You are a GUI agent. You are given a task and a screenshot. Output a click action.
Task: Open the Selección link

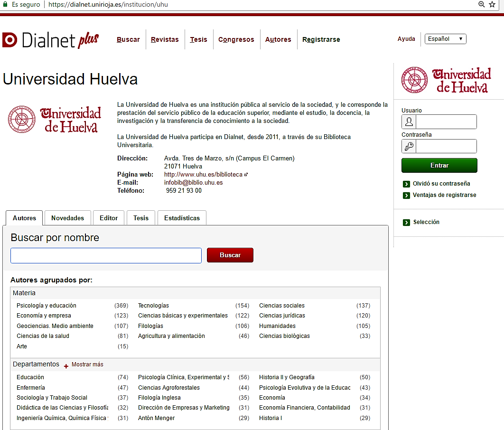click(426, 222)
